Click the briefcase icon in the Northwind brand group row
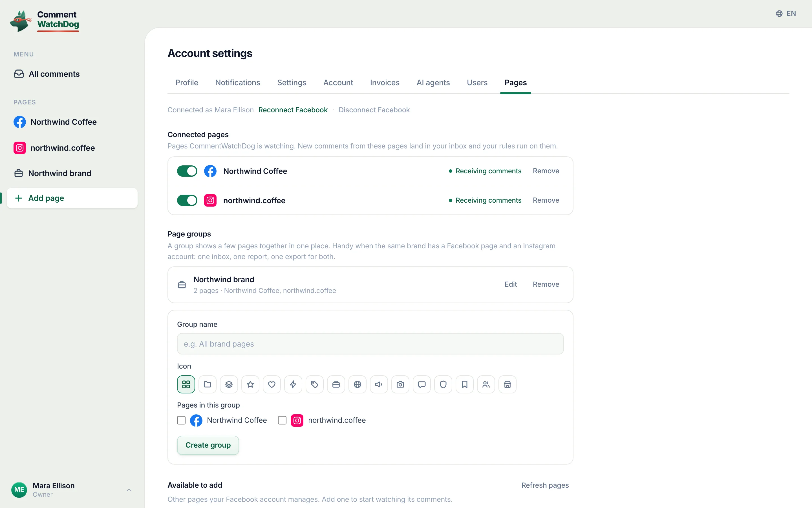The image size is (812, 508). point(182,284)
